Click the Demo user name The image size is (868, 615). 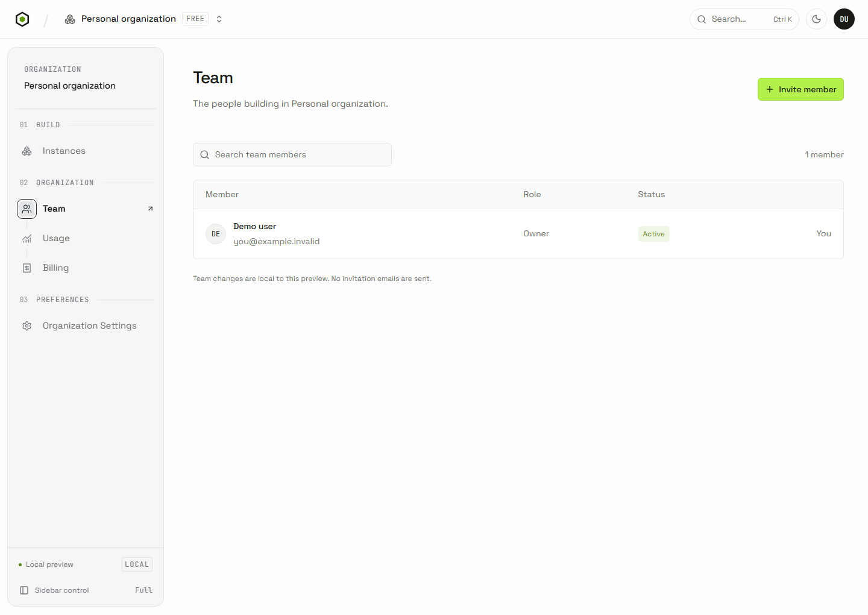click(255, 227)
